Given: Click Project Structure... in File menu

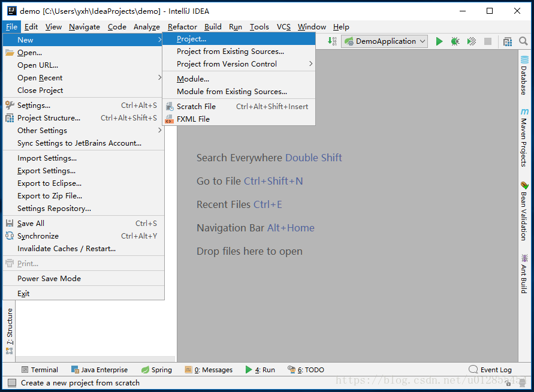Looking at the screenshot, I should (83, 118).
